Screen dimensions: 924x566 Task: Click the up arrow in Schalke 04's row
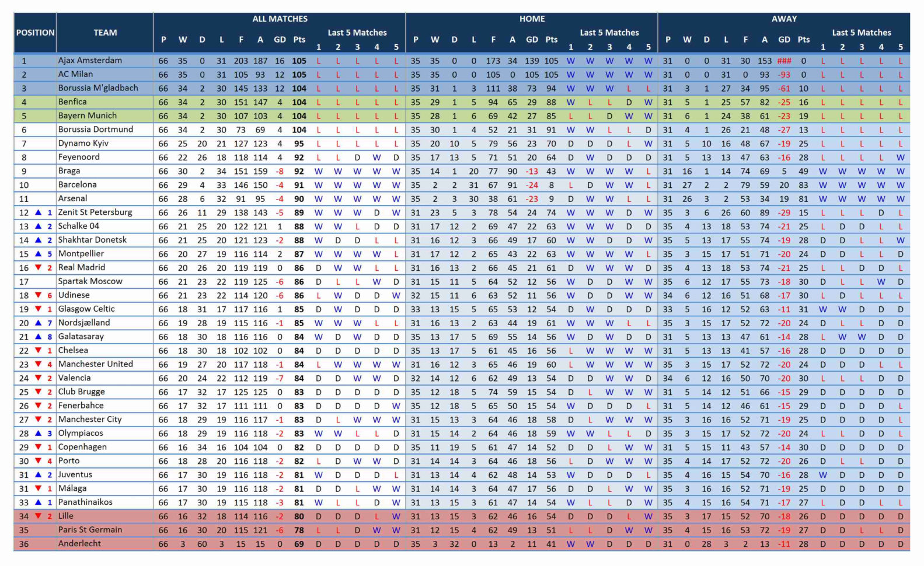(38, 226)
